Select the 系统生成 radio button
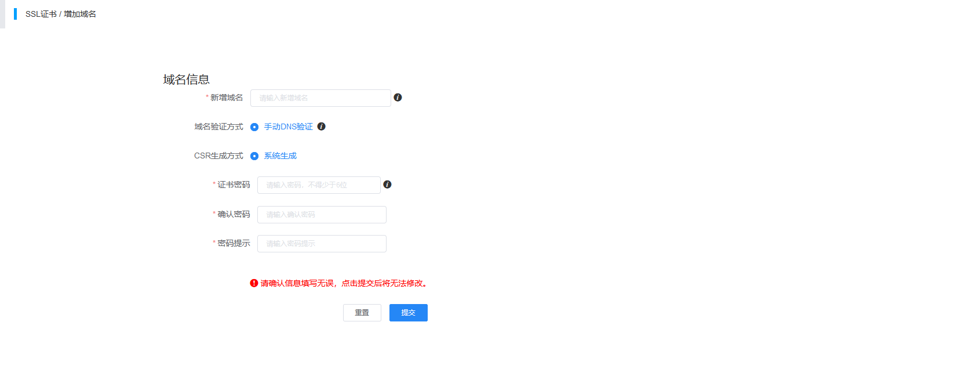980x376 pixels. tap(254, 156)
